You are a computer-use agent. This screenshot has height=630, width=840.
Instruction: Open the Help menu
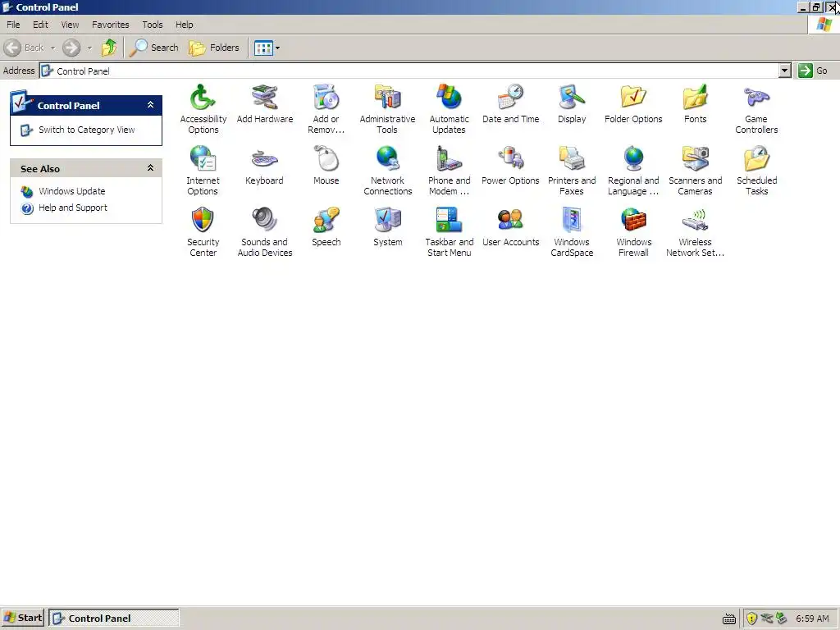pyautogui.click(x=184, y=25)
